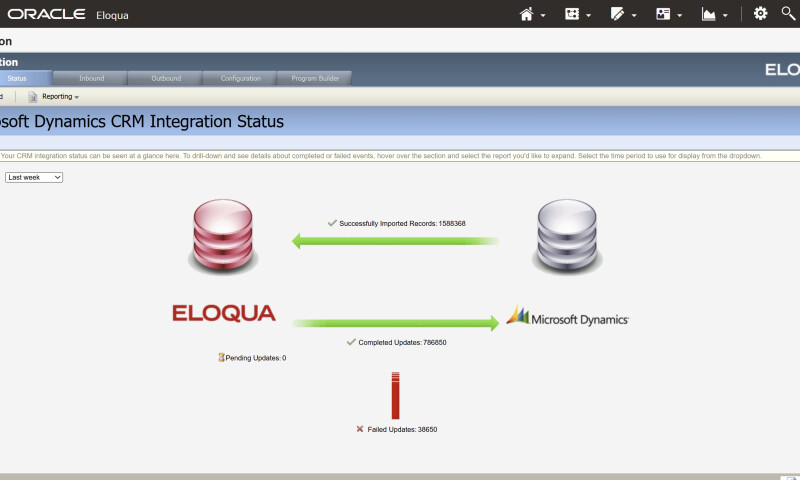
Task: Open the Reporting dropdown menu
Action: point(60,96)
